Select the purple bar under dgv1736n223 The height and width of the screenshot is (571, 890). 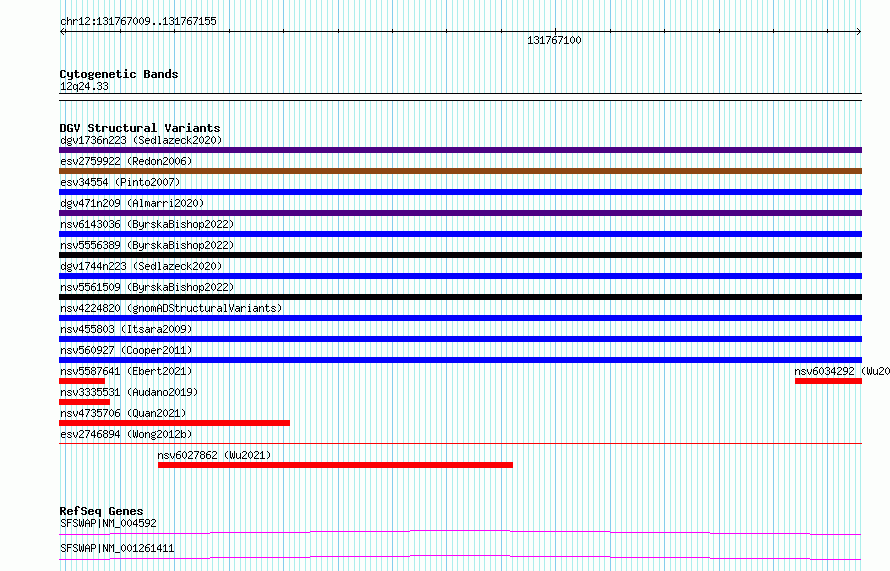(x=460, y=150)
